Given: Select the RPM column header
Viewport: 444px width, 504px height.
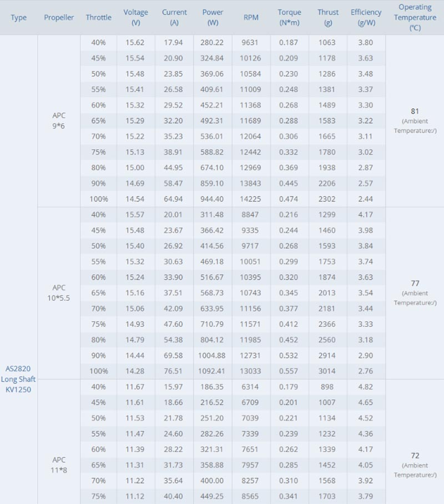Looking at the screenshot, I should point(251,18).
